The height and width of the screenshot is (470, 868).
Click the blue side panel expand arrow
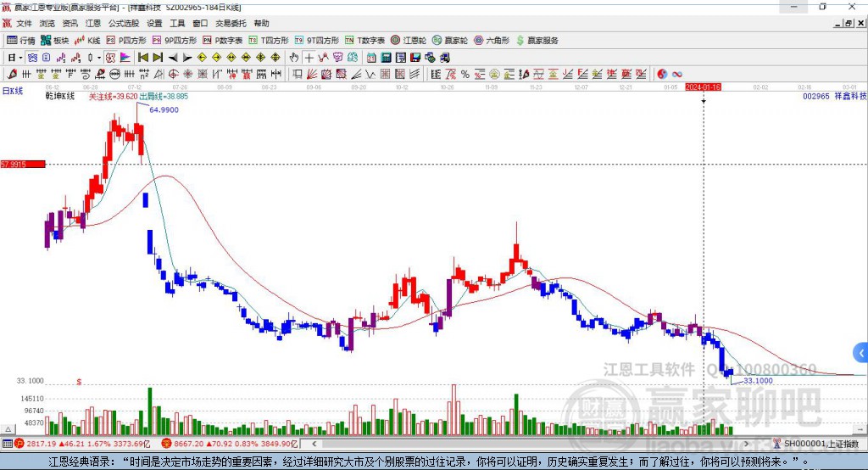[861, 353]
